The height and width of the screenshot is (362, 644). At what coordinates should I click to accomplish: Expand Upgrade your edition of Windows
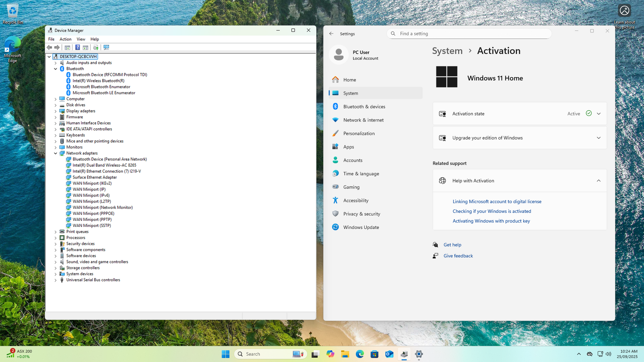pyautogui.click(x=599, y=138)
